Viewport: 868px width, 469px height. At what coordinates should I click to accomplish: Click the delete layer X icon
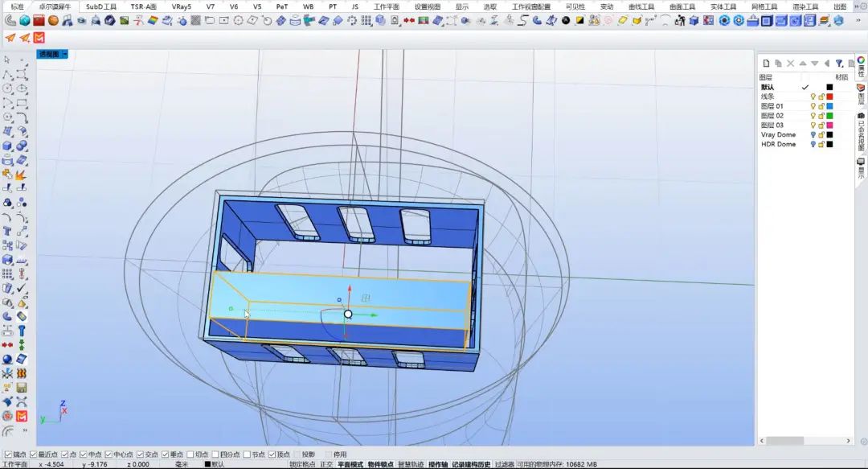[x=790, y=63]
